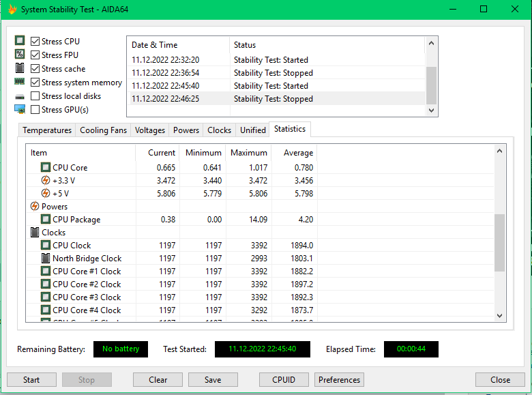Click the CPU Core voltage row icon
Image resolution: width=532 pixels, height=395 pixels.
pos(46,167)
